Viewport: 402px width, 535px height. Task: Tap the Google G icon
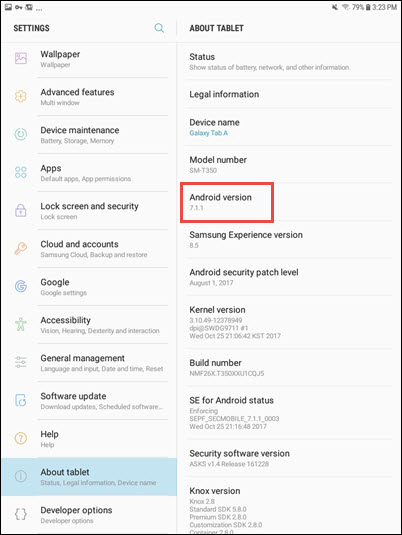click(21, 286)
